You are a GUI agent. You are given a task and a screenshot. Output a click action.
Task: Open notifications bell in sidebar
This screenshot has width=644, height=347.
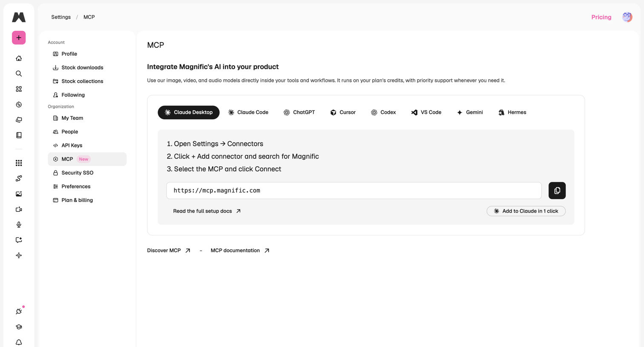pos(19,342)
